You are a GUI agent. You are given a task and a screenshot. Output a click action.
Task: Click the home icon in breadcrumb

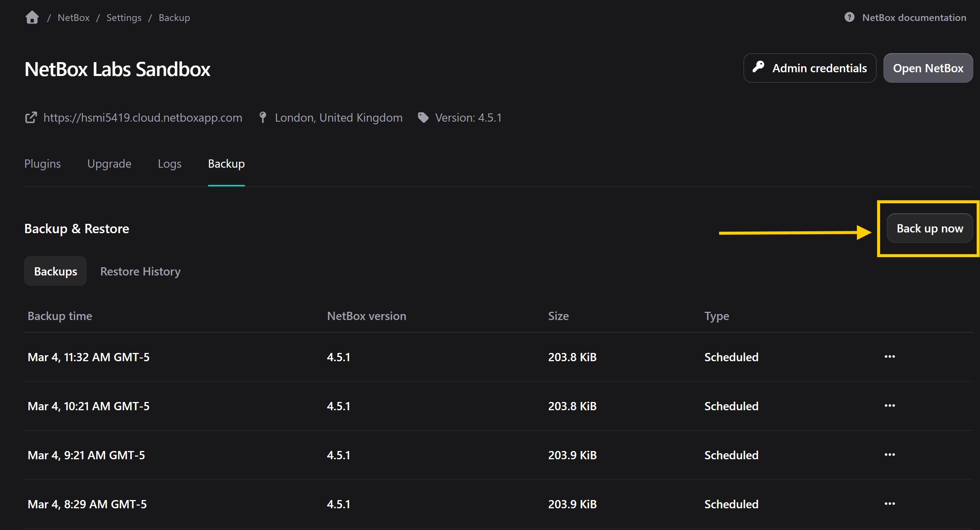click(32, 18)
